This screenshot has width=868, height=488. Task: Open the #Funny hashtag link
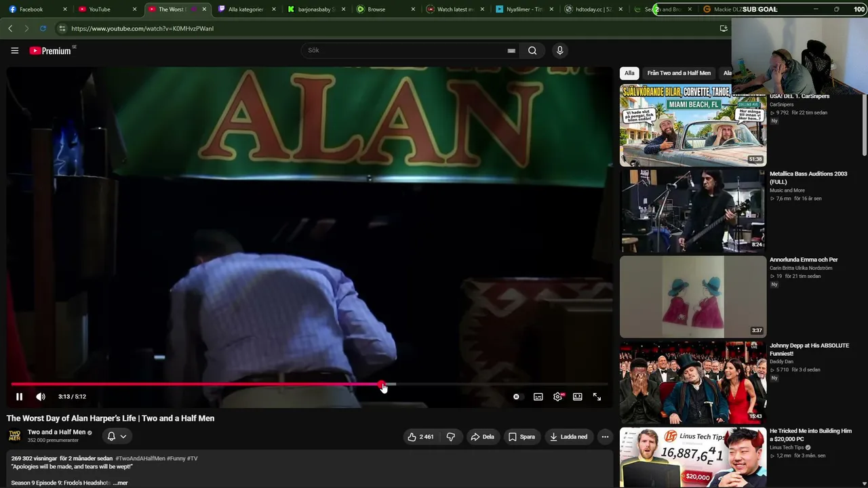click(x=176, y=458)
